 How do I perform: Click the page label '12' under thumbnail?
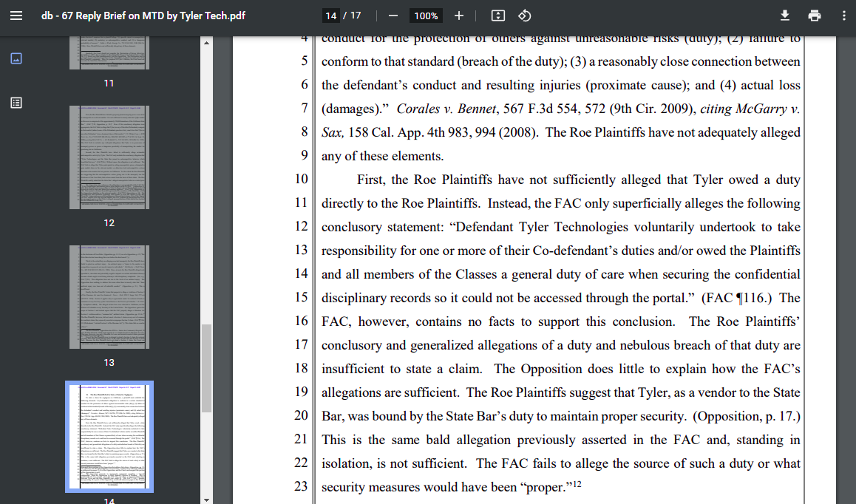click(109, 222)
